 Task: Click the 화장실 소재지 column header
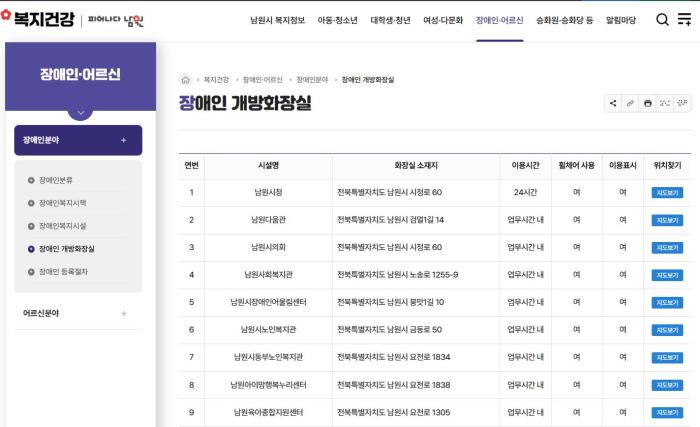416,165
